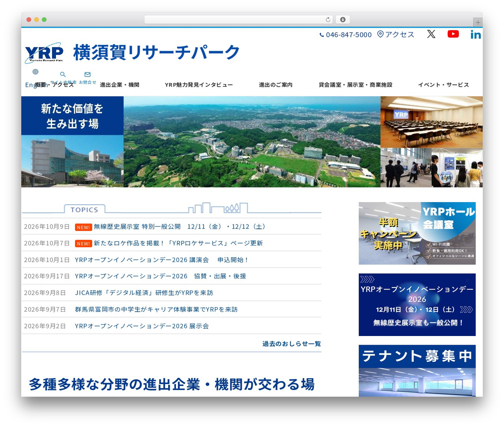Click heading 多種多様な分野の進出企業・機関が交わる場
The height and width of the screenshot is (427, 504).
[x=172, y=384]
